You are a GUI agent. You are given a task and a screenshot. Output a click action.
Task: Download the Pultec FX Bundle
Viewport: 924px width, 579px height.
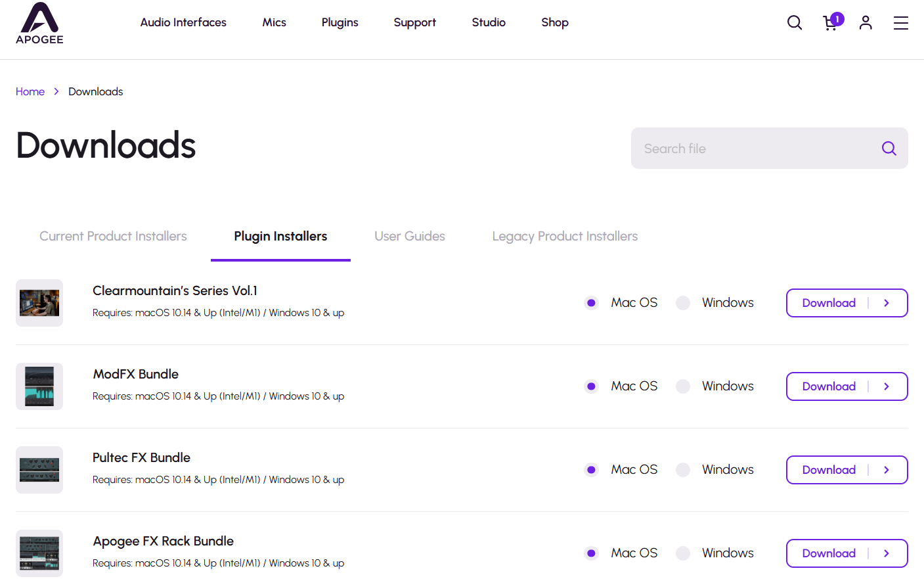pos(847,470)
